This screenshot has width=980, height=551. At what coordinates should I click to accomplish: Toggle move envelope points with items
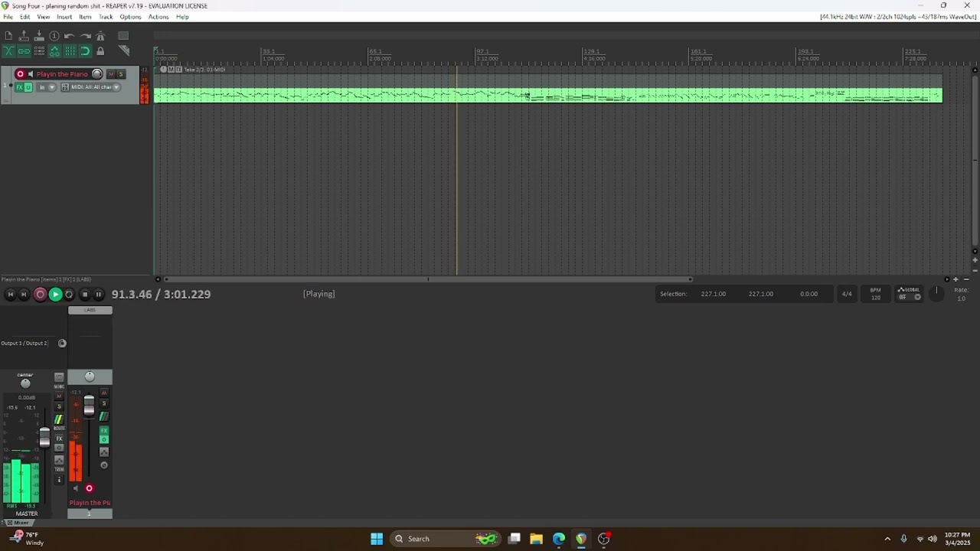click(x=54, y=51)
